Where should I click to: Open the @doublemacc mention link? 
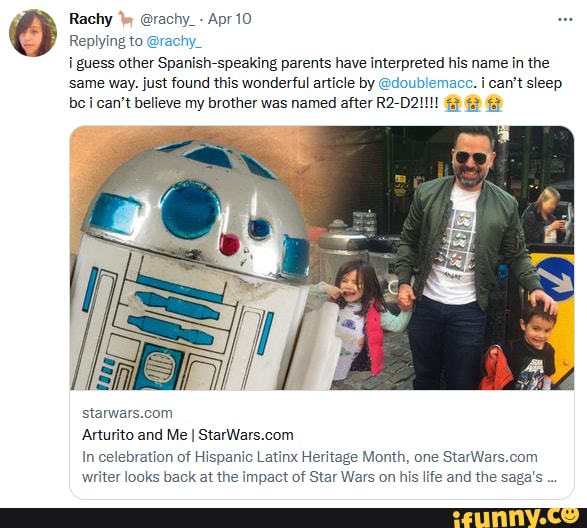point(425,83)
